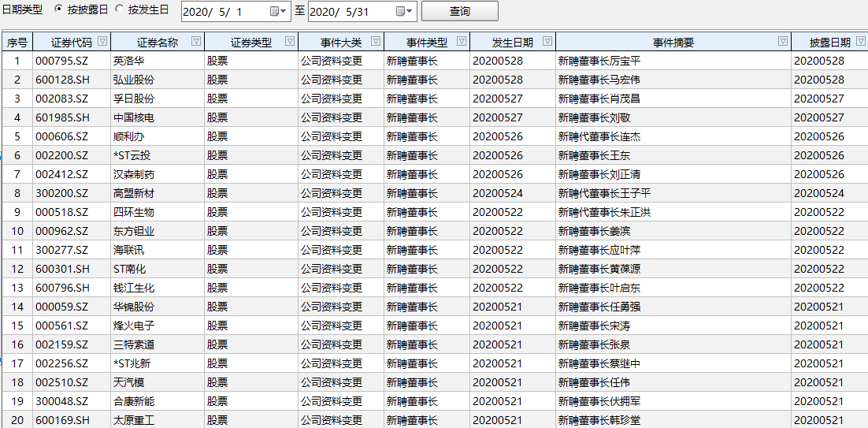Screen dimensions: 868x428
Task: Open start date calendar dropdown 2020/5/1
Action: coord(279,11)
